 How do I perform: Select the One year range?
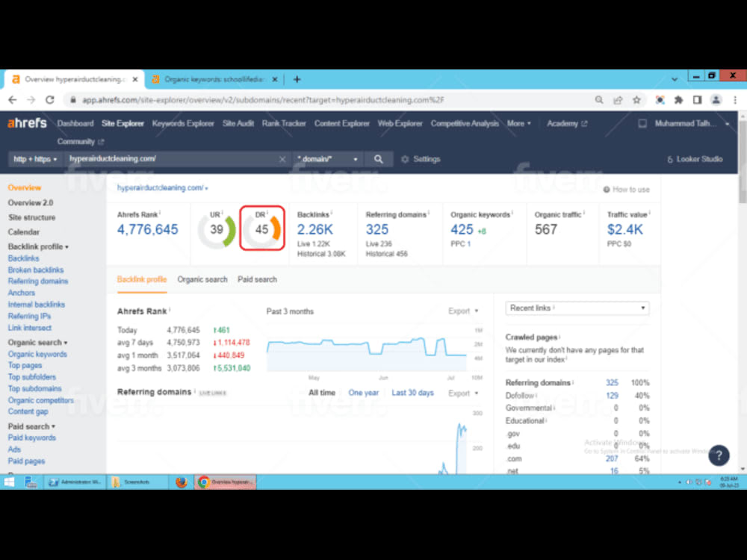pos(364,393)
